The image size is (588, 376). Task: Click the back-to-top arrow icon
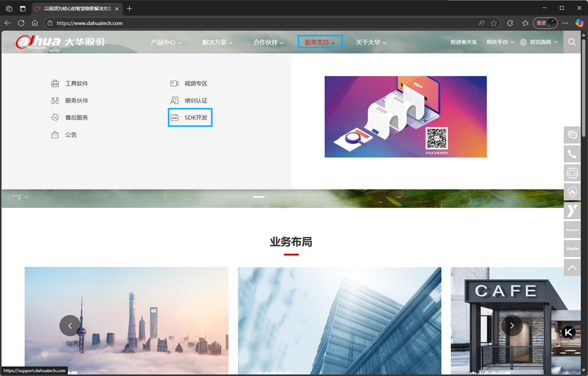572,267
